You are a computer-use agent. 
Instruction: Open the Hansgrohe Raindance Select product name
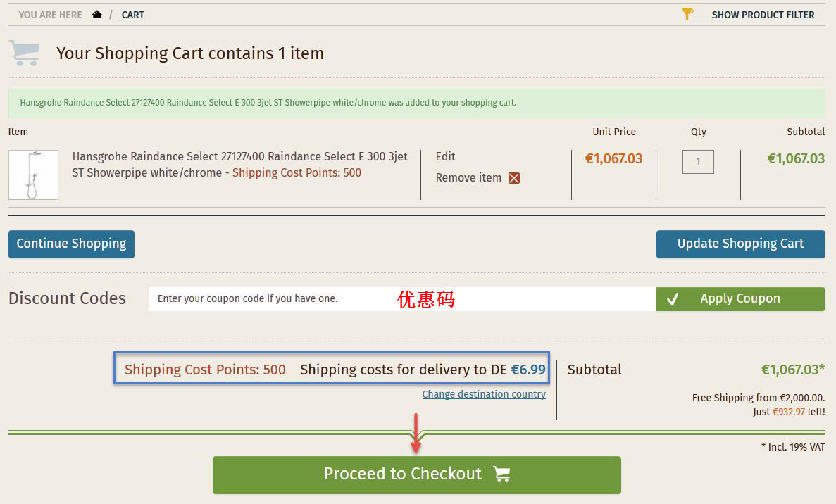pyautogui.click(x=240, y=165)
